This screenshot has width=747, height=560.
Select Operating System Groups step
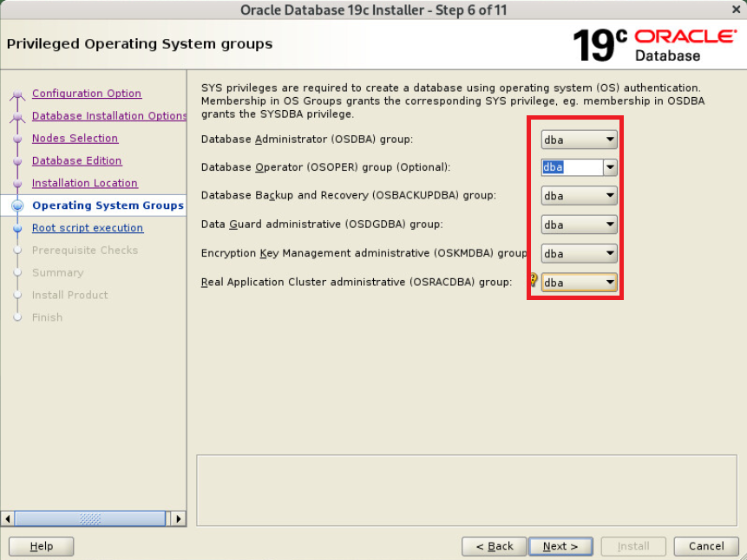pos(108,205)
